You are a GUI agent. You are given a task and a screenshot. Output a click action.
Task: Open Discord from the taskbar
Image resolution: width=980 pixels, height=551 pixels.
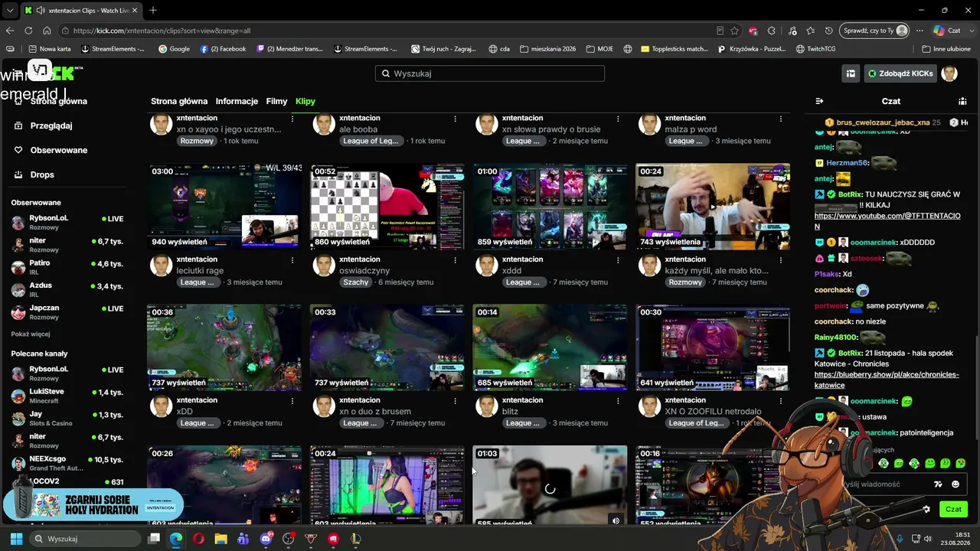tap(266, 539)
